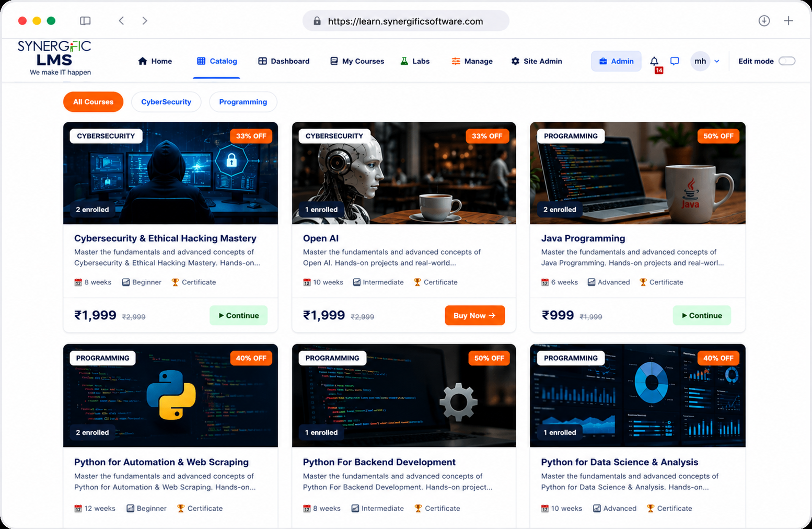The image size is (812, 529).
Task: Click the gear thumbnail of Backend Development course
Action: pos(404,396)
